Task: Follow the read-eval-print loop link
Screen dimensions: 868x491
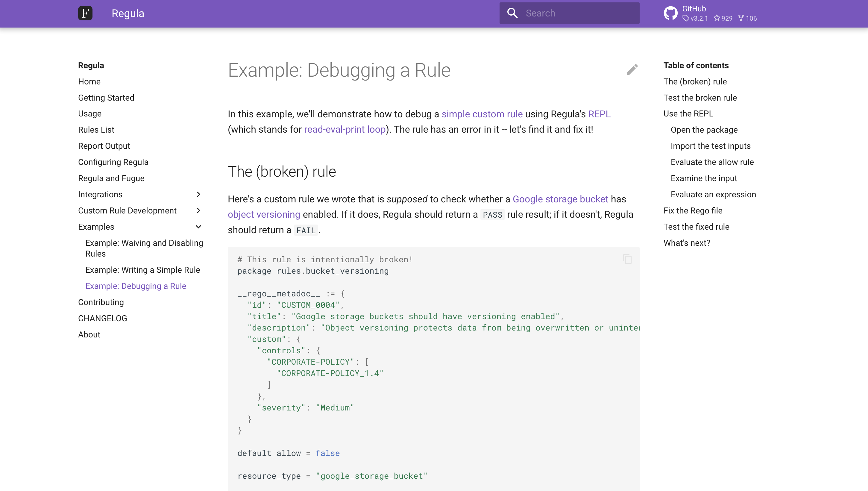Action: (x=345, y=130)
